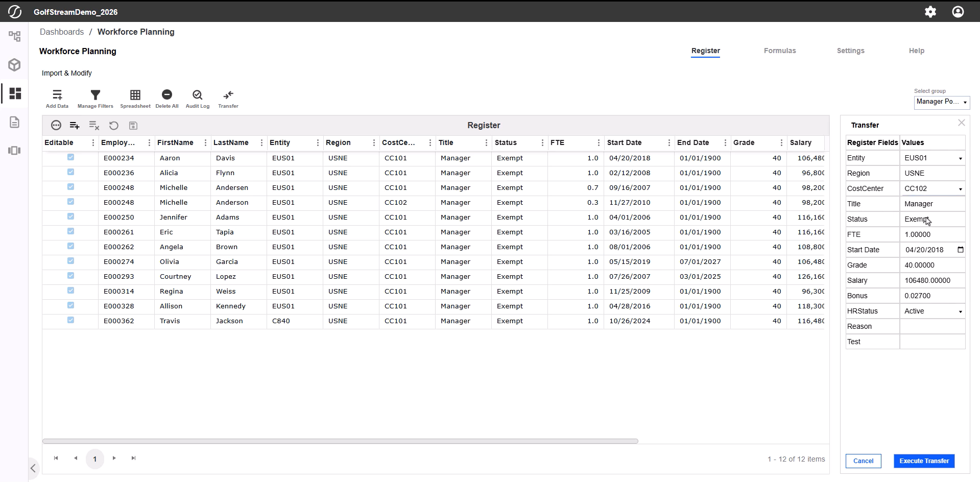Close the Transfer panel
980x482 pixels.
click(962, 123)
